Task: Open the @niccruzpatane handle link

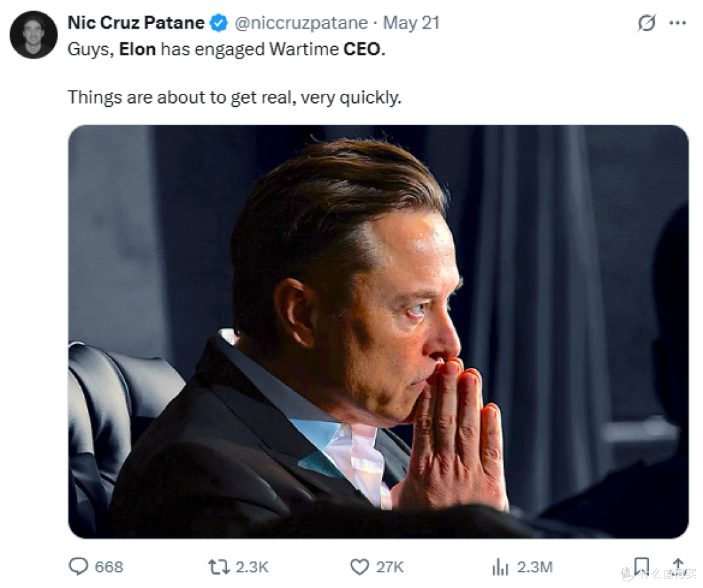Action: pos(301,23)
